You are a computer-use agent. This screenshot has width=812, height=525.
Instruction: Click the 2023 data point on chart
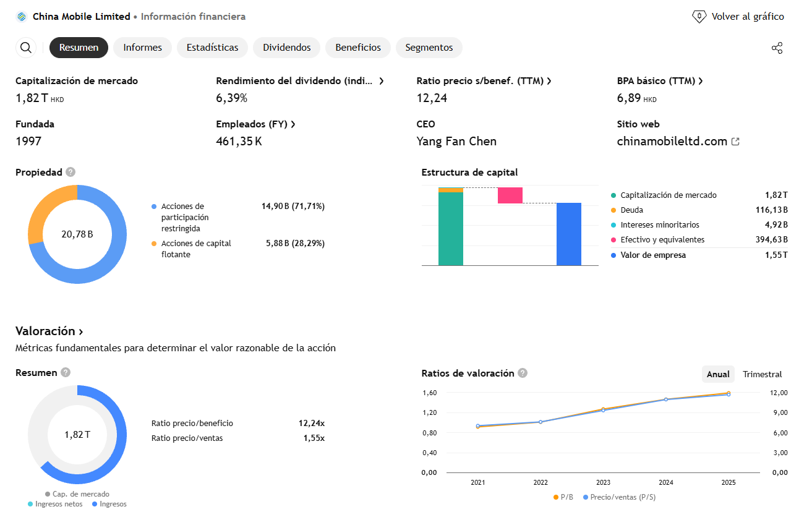[x=603, y=409]
